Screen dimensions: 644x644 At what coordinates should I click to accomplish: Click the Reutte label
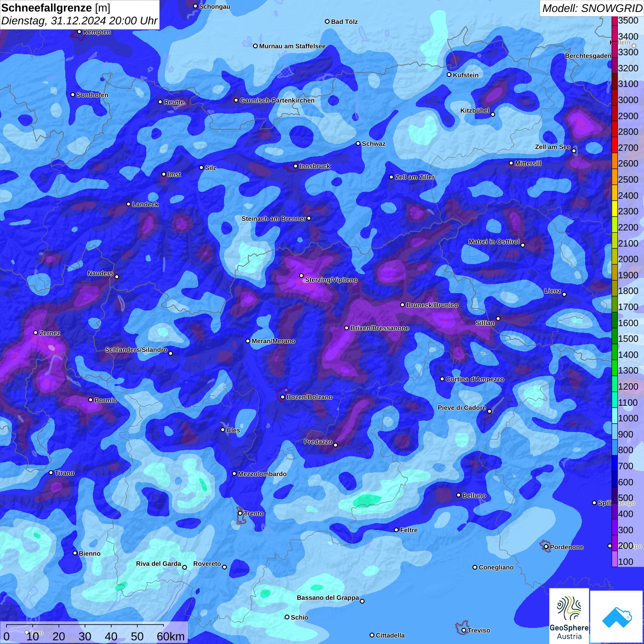click(x=174, y=102)
